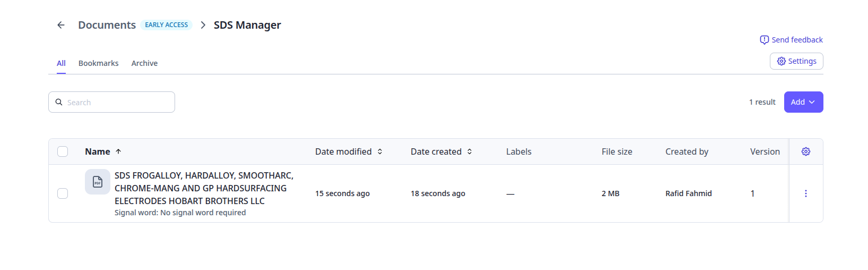Click the back arrow icon
868x270 pixels.
pyautogui.click(x=61, y=25)
